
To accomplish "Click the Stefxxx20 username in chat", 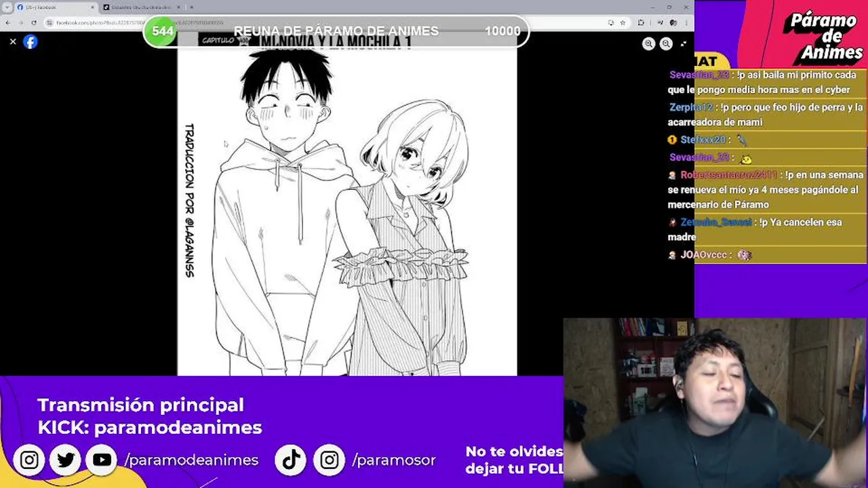I will tap(703, 140).
